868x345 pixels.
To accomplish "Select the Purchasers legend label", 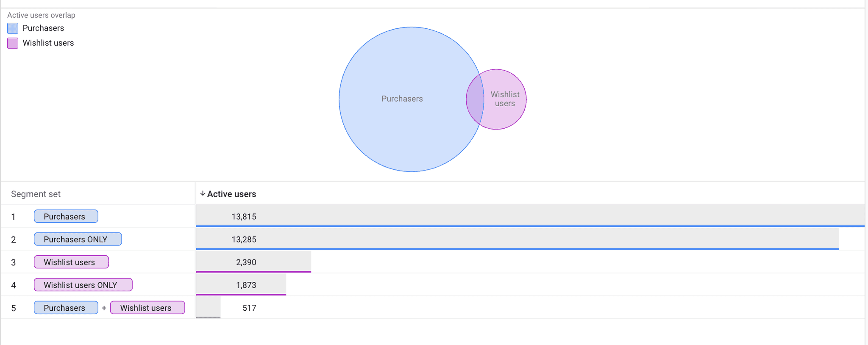I will coord(43,28).
